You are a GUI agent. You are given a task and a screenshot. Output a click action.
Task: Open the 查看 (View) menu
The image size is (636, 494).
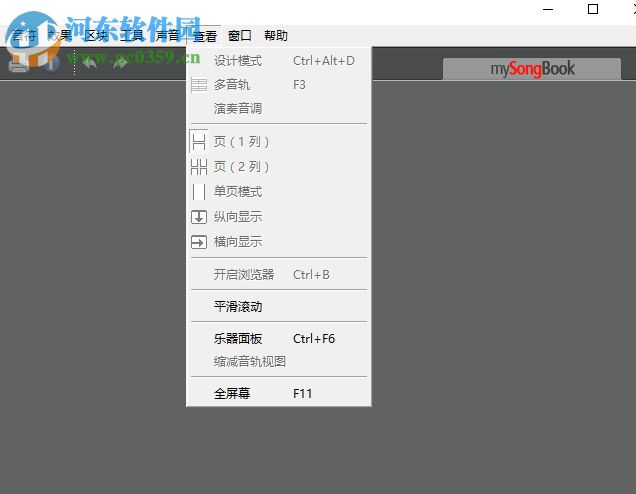(x=205, y=36)
